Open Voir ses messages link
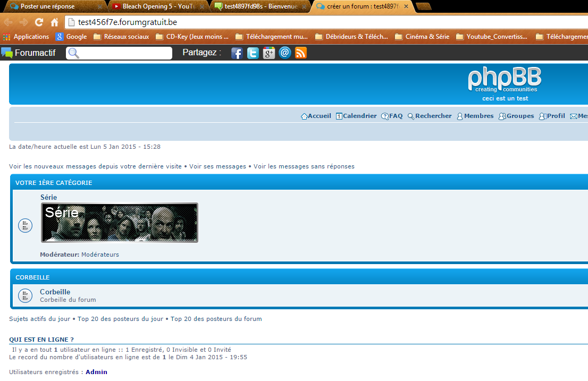Image resolution: width=588 pixels, height=381 pixels. (x=217, y=166)
